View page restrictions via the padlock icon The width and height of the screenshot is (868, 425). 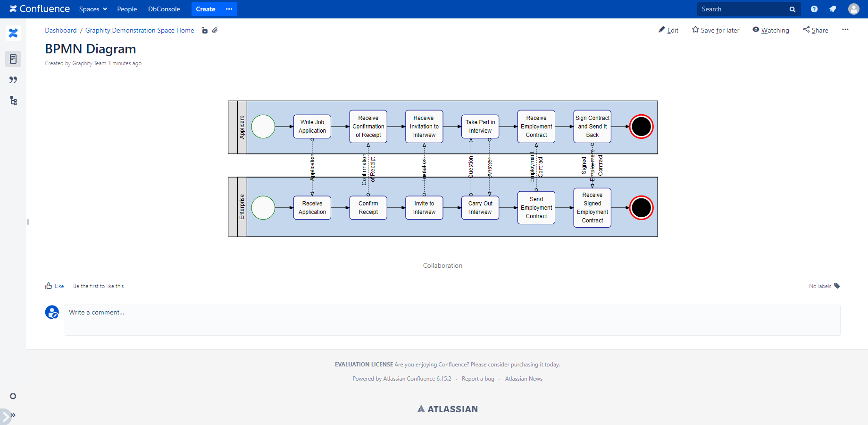tap(205, 30)
